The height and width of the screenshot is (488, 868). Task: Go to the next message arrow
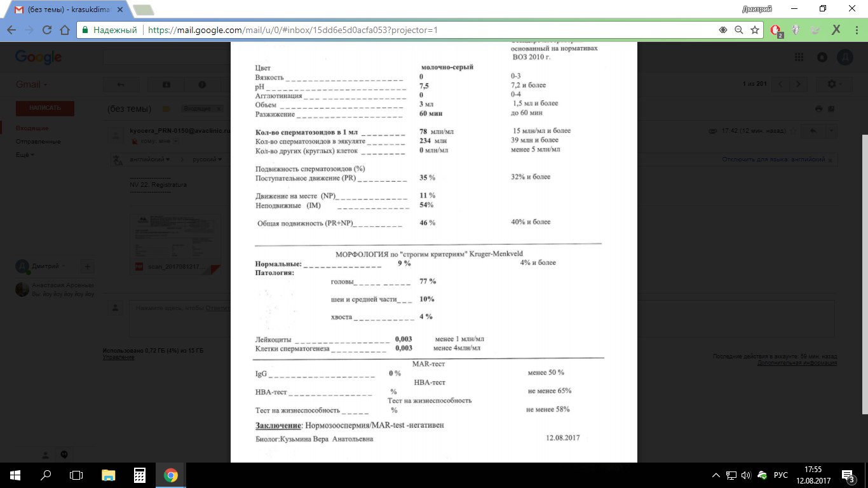(799, 85)
